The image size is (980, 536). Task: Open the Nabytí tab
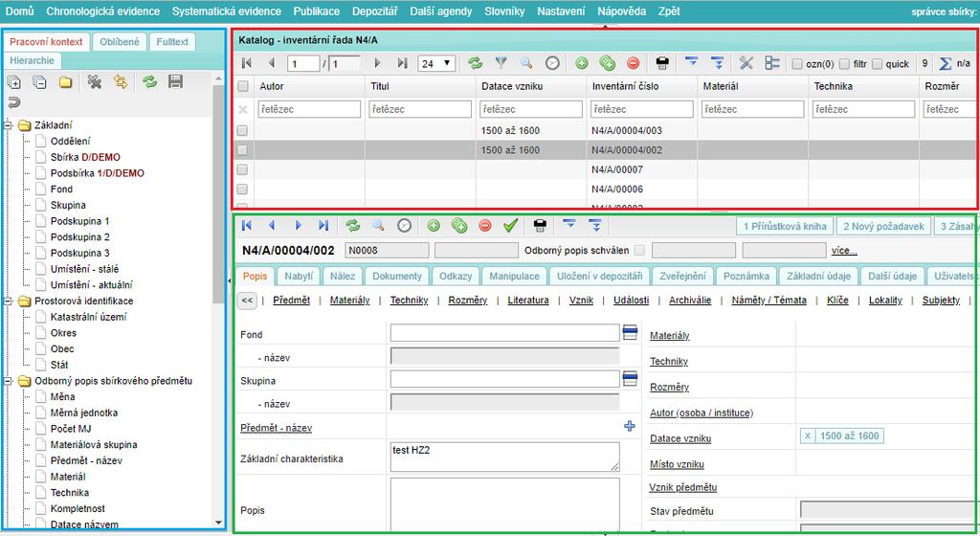[x=299, y=276]
